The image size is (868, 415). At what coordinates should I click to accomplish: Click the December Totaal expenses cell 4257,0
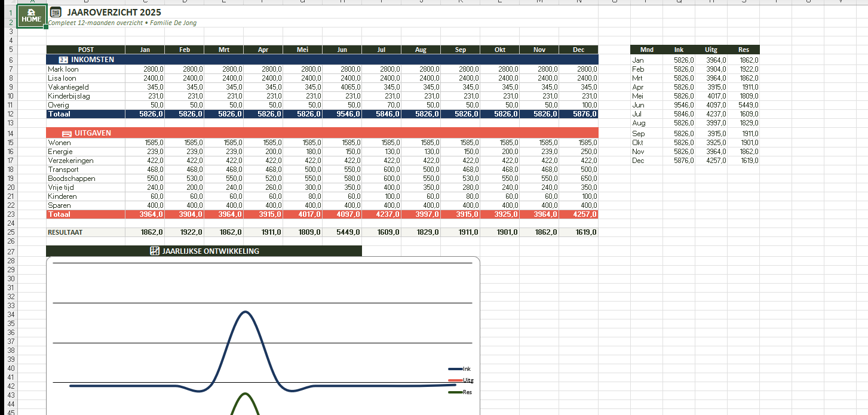pos(578,214)
